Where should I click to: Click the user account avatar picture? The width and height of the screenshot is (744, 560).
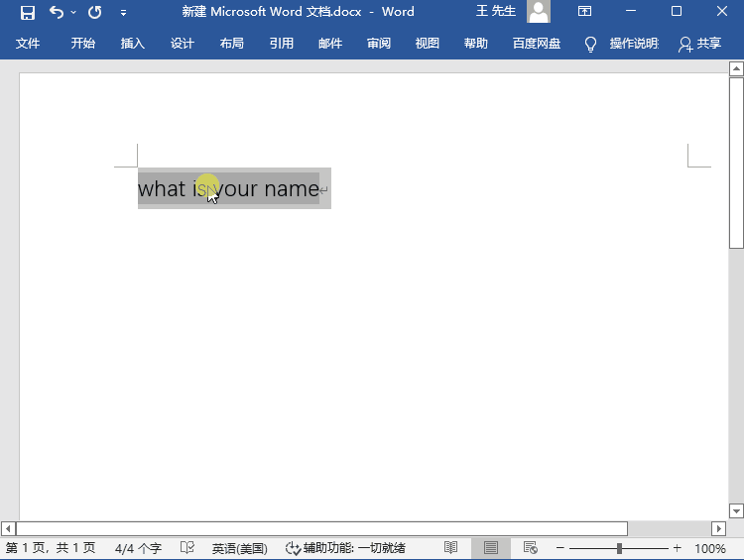pyautogui.click(x=539, y=11)
